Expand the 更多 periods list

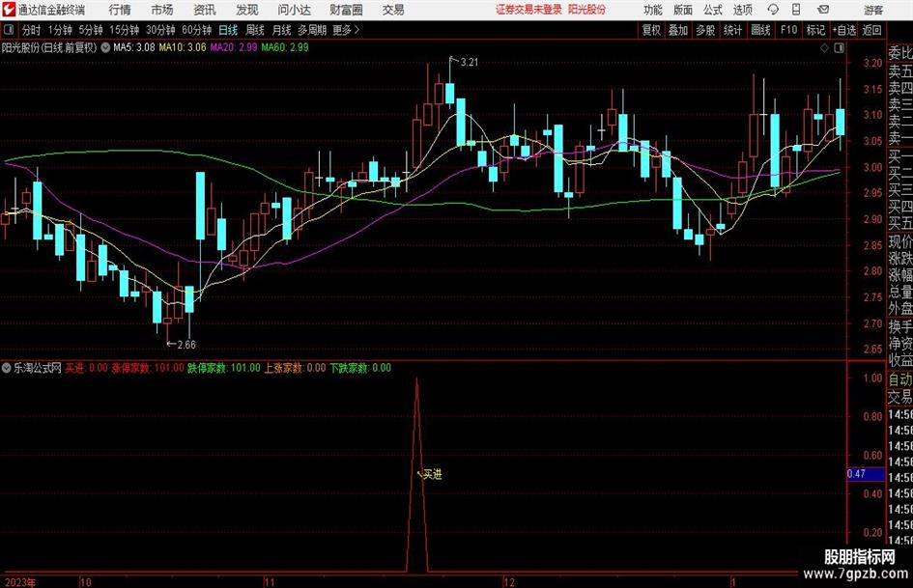(x=346, y=30)
